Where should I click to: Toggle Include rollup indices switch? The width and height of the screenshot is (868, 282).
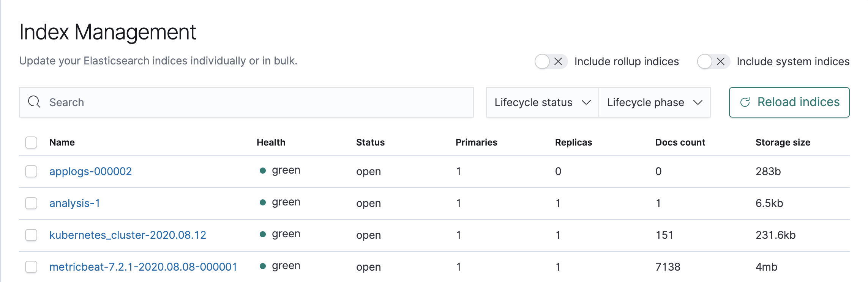point(551,61)
